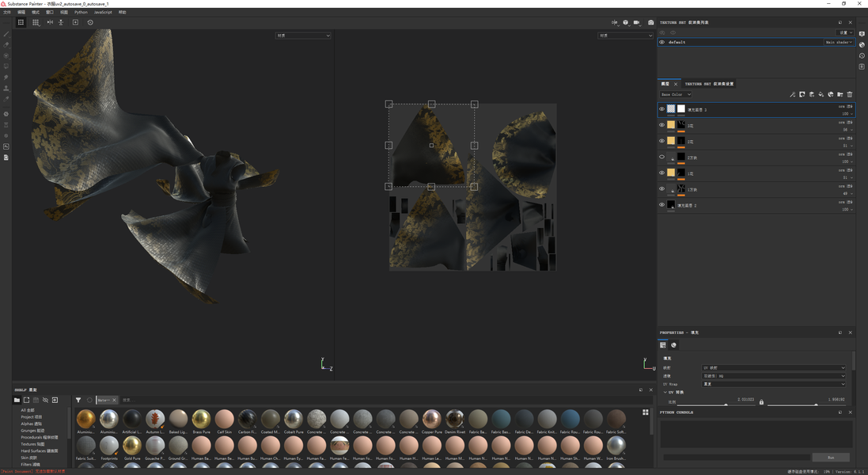Click the camera render screenshot icon above viewport

[651, 22]
